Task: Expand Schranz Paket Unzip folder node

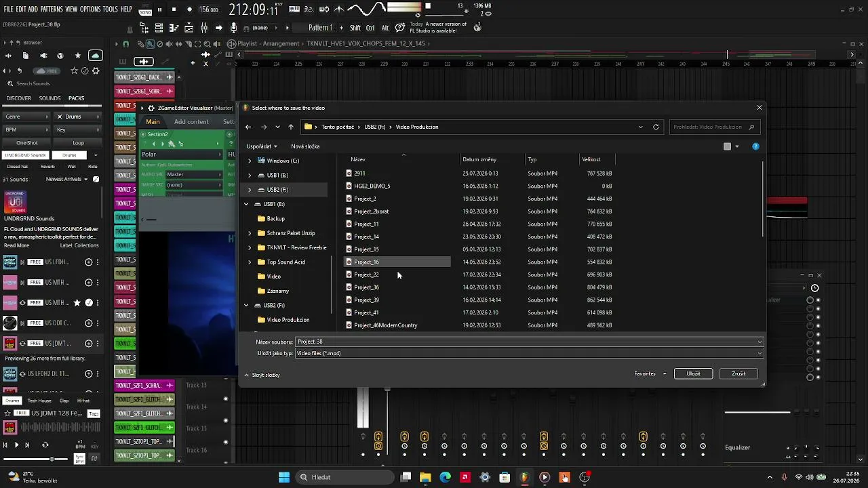Action: click(250, 233)
